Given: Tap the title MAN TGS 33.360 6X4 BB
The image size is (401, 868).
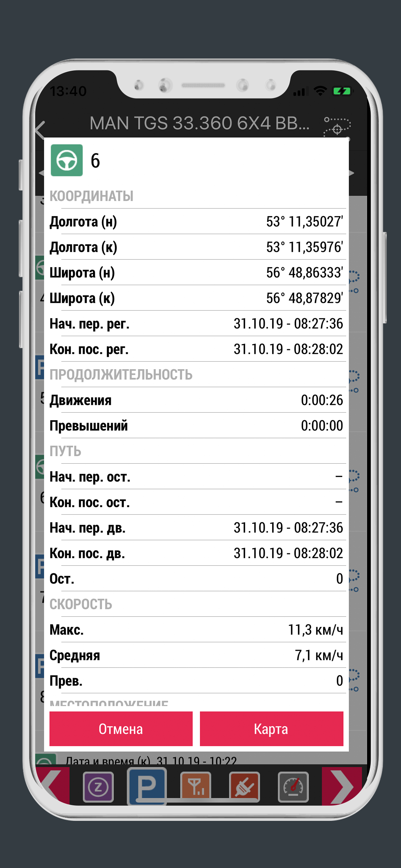Looking at the screenshot, I should point(199,123).
